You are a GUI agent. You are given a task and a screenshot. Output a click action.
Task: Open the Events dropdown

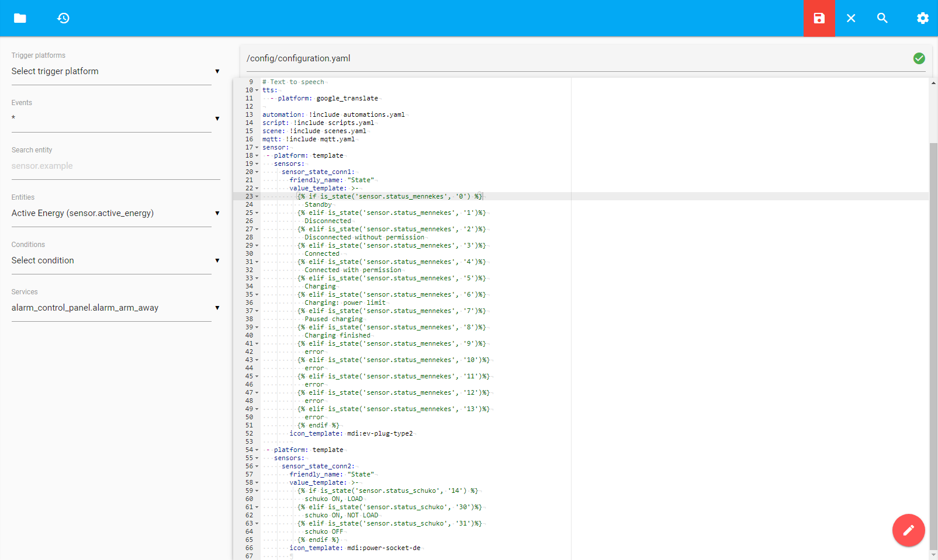(x=116, y=119)
